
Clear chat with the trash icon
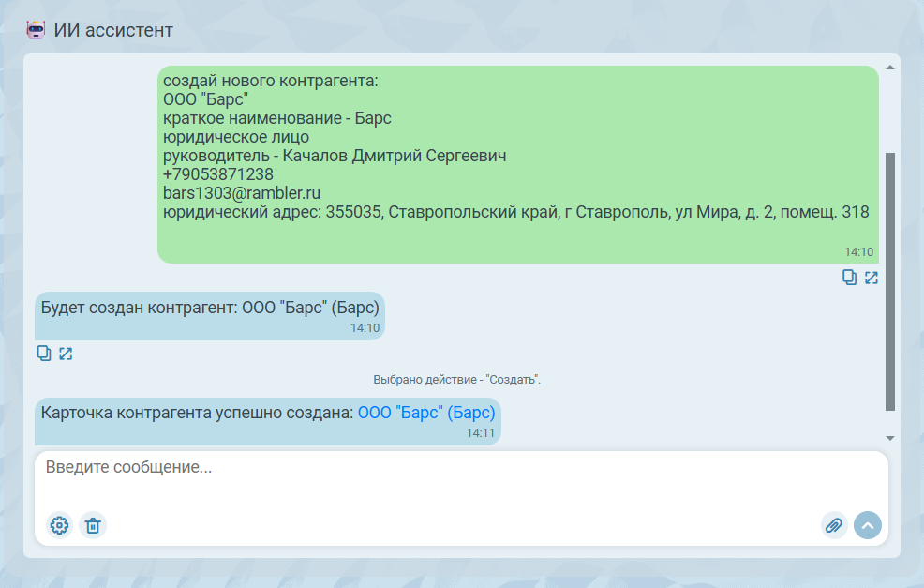(93, 525)
